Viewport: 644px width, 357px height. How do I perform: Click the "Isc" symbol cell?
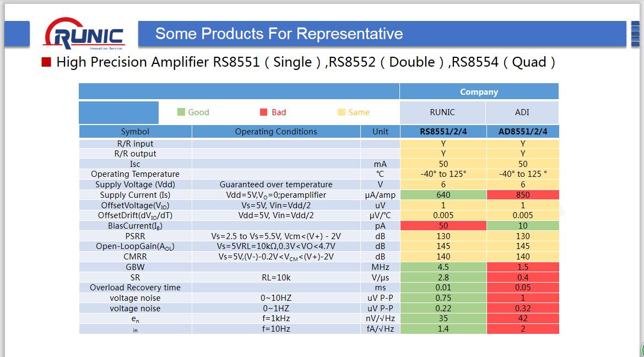(135, 164)
